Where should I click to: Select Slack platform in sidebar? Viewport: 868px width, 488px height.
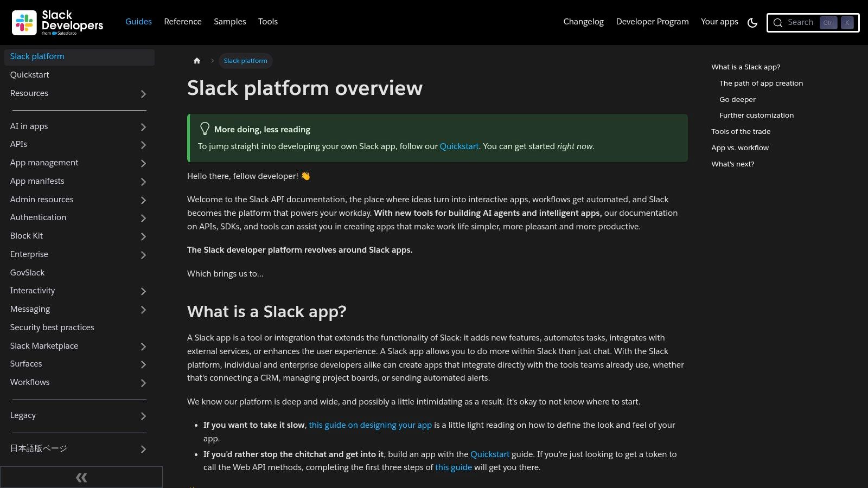(79, 56)
